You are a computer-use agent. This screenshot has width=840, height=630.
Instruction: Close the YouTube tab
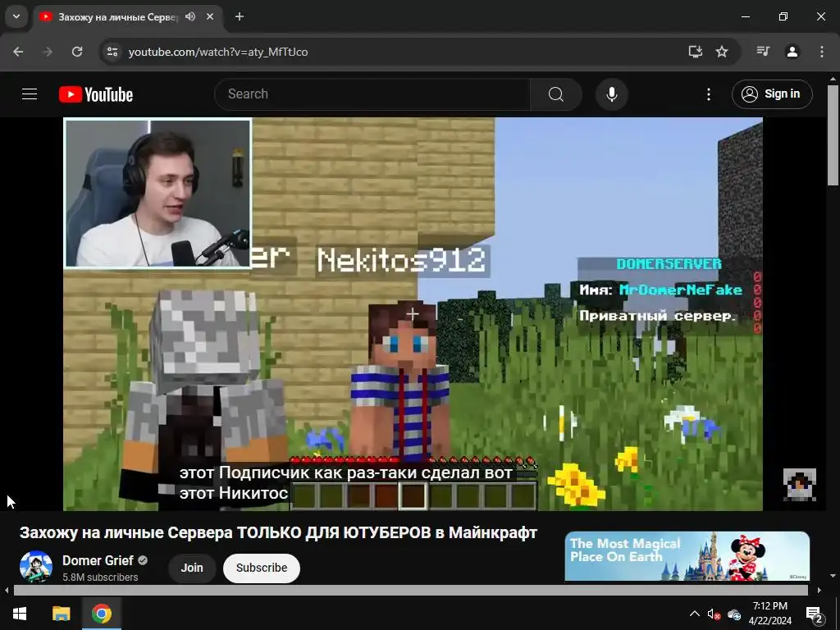pyautogui.click(x=210, y=16)
